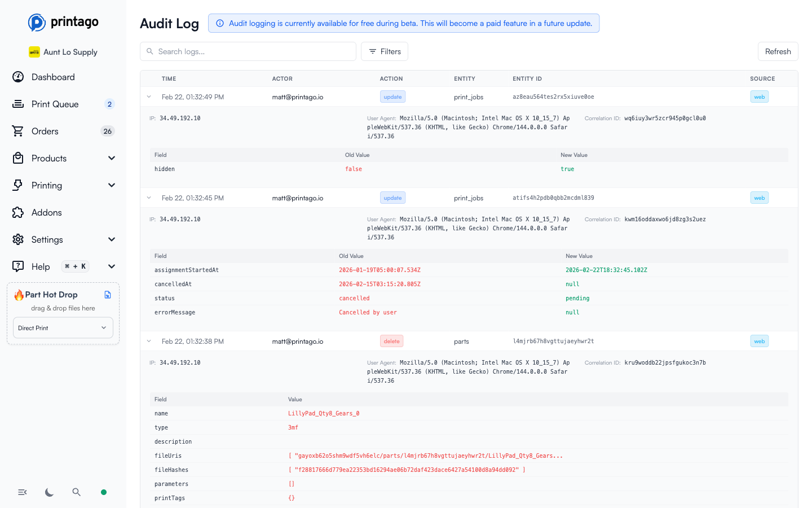Collapse the sidebar using the bottom-left icon
This screenshot has height=508, width=812.
pyautogui.click(x=22, y=492)
